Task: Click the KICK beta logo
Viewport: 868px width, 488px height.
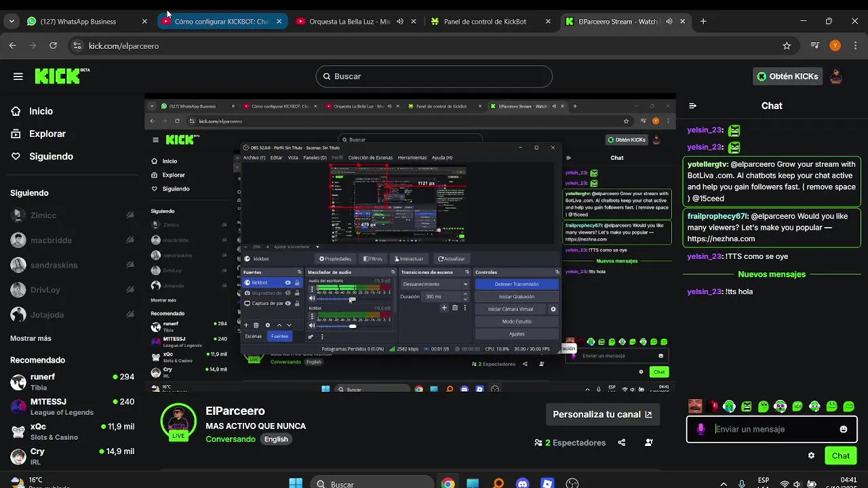Action: coord(62,76)
